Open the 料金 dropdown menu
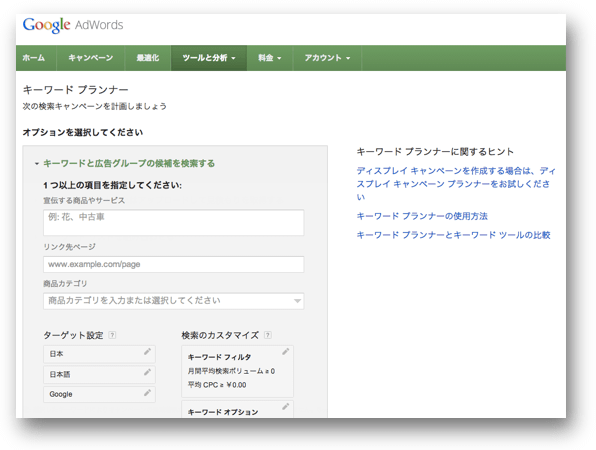 coord(270,58)
